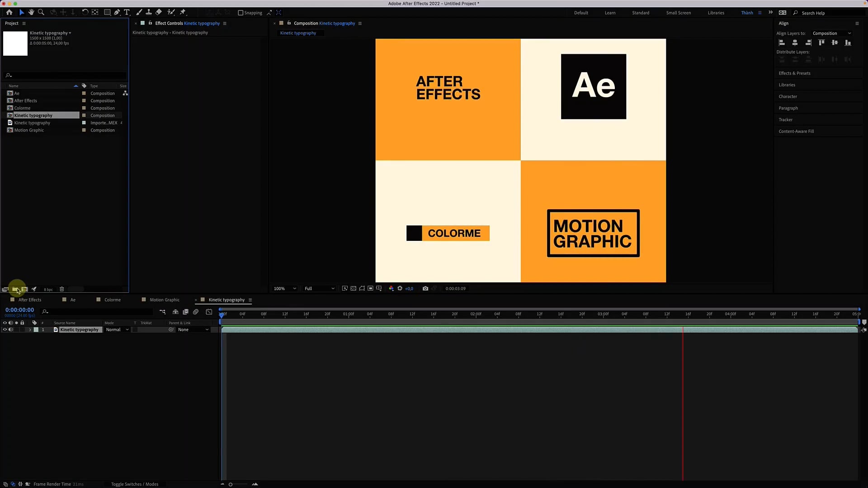Show more workspaces with double chevron

[770, 13]
